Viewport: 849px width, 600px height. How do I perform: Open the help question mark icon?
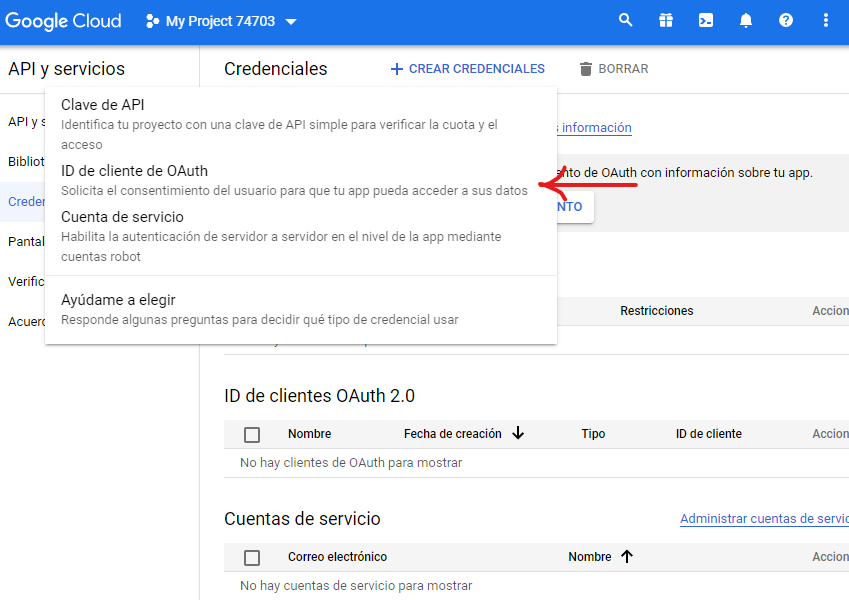tap(786, 21)
